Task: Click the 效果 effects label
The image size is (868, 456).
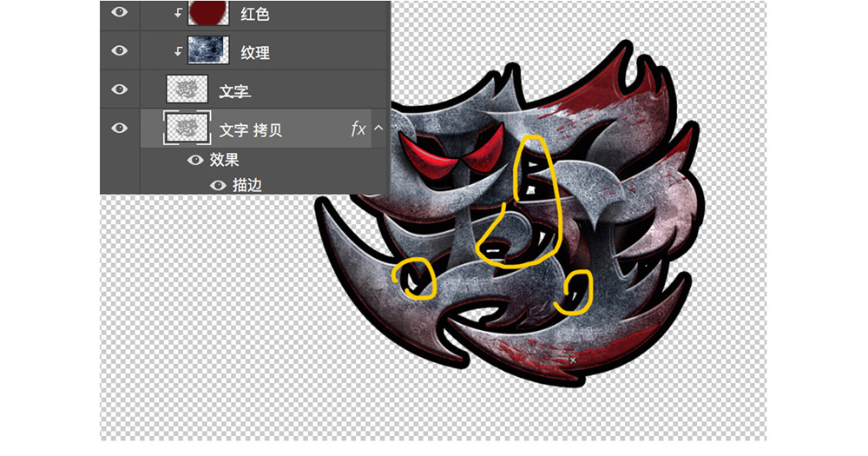Action: tap(224, 160)
